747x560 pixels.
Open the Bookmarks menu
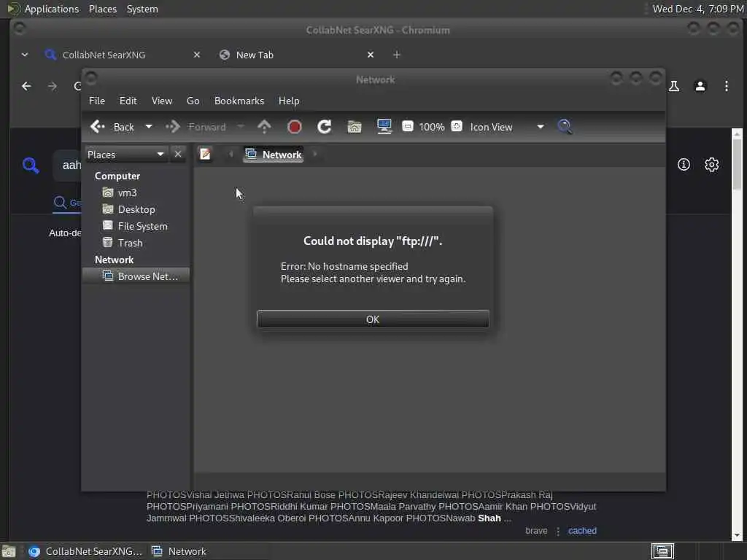tap(239, 101)
